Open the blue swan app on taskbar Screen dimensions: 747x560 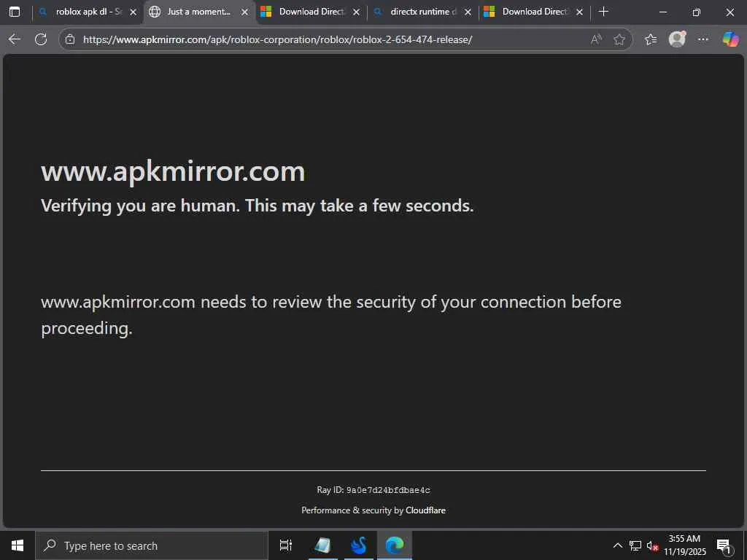(x=359, y=545)
